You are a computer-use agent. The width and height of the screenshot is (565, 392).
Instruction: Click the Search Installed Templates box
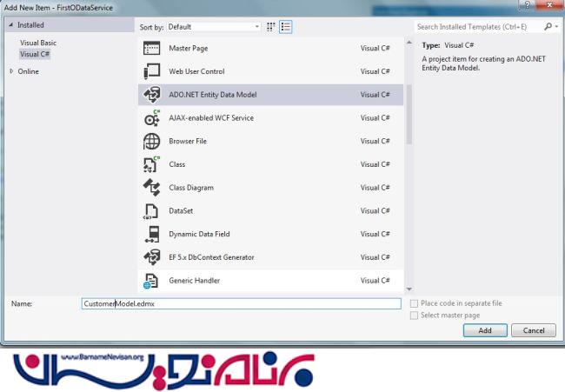tap(479, 27)
